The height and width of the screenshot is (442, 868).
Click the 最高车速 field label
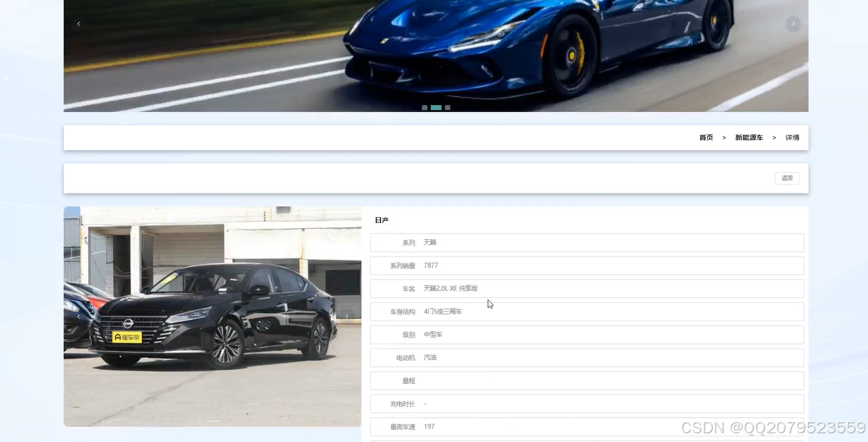click(403, 427)
